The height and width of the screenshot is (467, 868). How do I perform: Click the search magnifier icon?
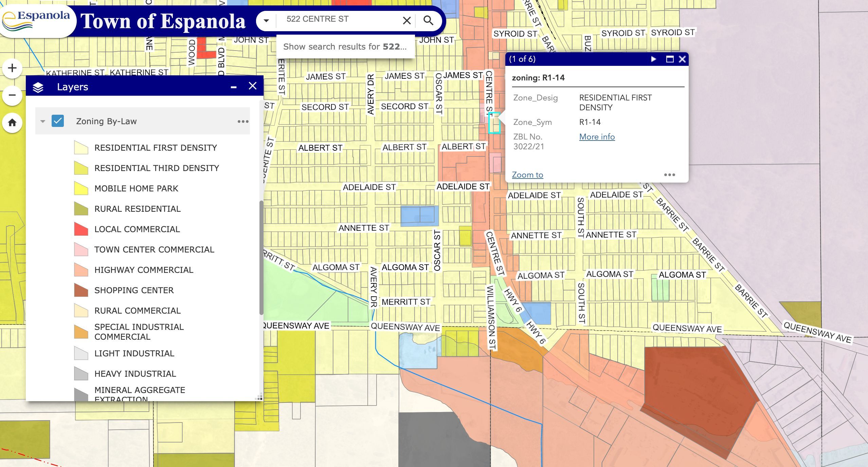[x=428, y=20]
